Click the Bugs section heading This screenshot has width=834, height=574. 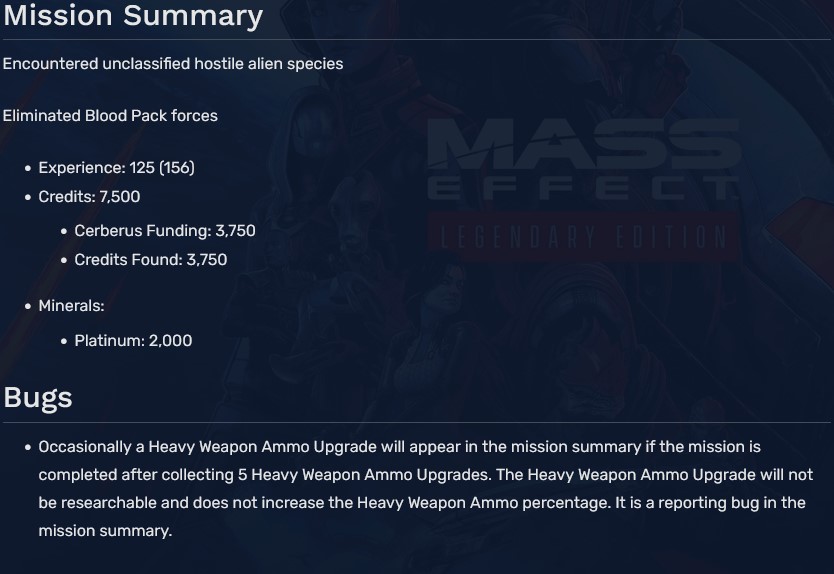pyautogui.click(x=38, y=398)
